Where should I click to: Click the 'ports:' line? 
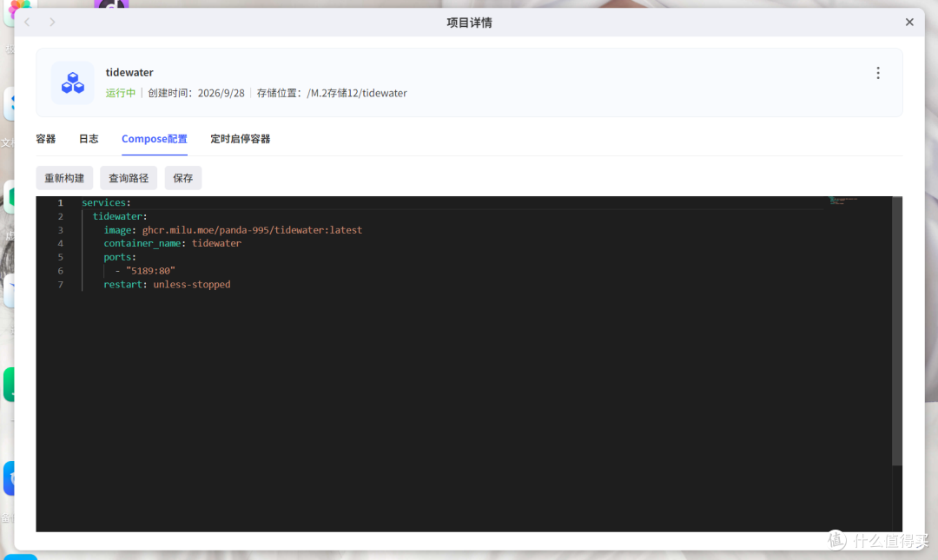(120, 257)
